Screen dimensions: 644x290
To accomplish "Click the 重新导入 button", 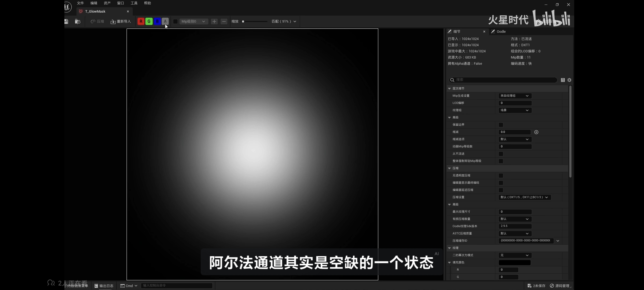I will [121, 21].
